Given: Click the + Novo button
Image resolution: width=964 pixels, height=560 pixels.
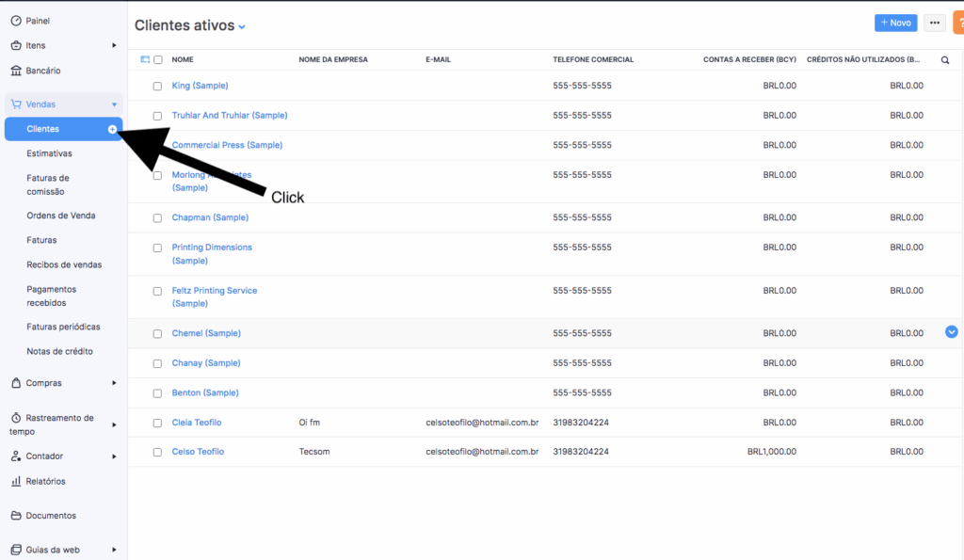Looking at the screenshot, I should tap(896, 23).
